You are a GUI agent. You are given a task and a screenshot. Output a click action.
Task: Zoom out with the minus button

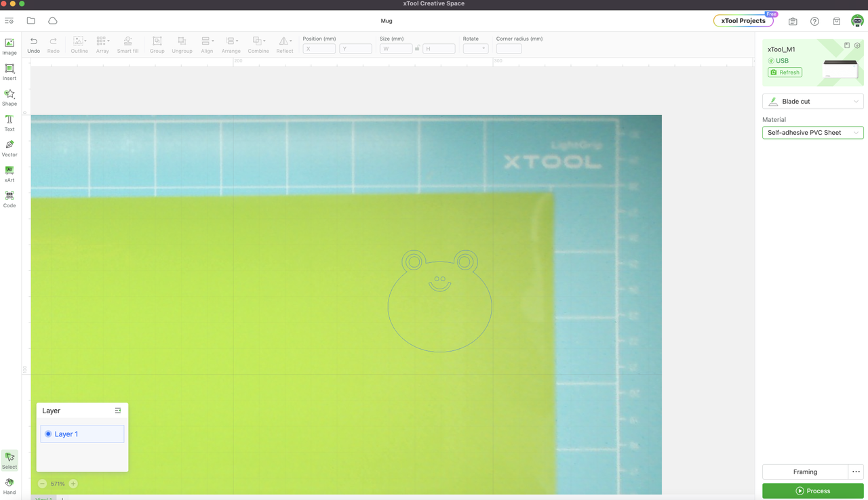coord(42,484)
